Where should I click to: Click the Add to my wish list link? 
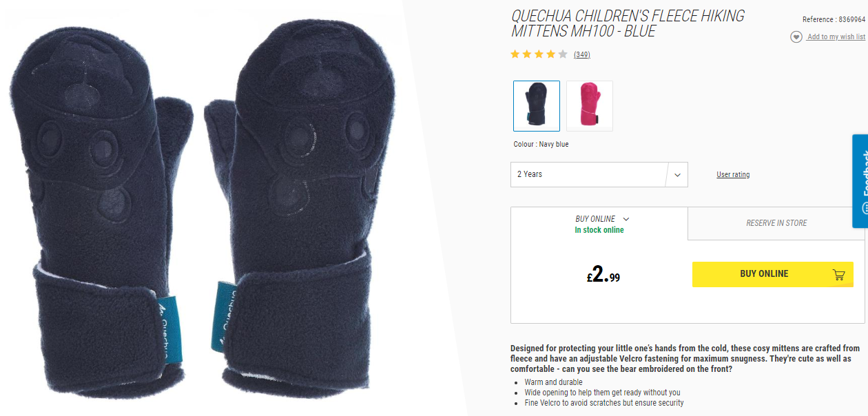[x=836, y=37]
